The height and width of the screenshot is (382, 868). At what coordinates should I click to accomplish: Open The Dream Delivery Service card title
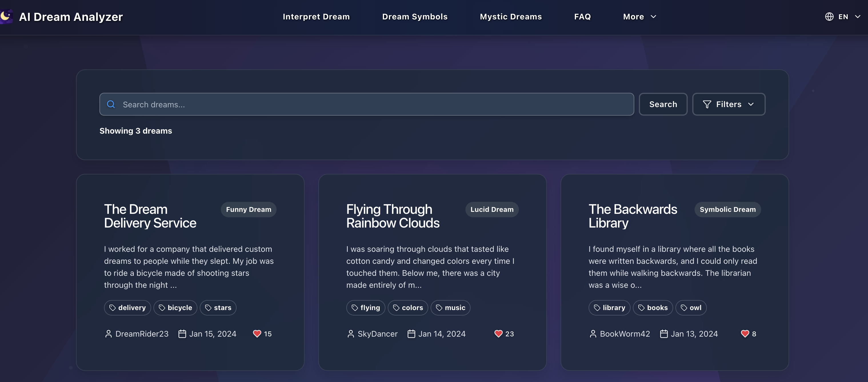[150, 216]
